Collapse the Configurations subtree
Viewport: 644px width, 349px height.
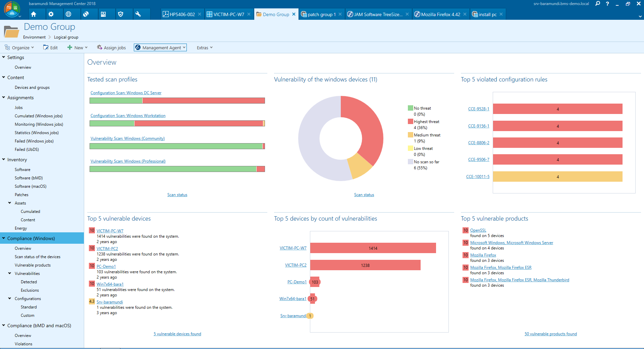(x=10, y=298)
